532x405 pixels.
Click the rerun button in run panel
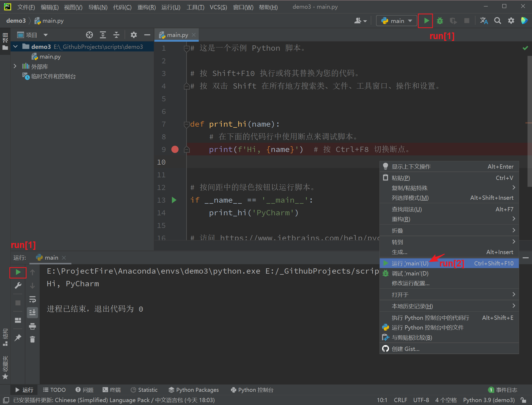coord(18,272)
